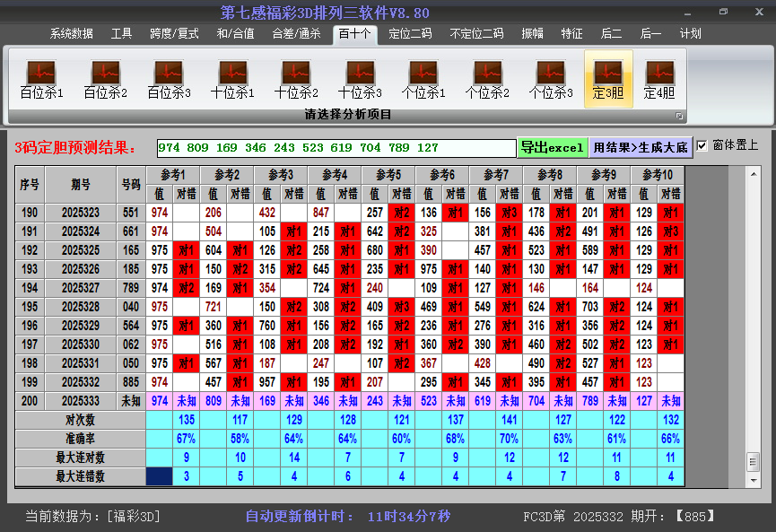Screen dimensions: 776x532
Task: Select the highlighted 定3胆 icon
Action: click(x=608, y=76)
